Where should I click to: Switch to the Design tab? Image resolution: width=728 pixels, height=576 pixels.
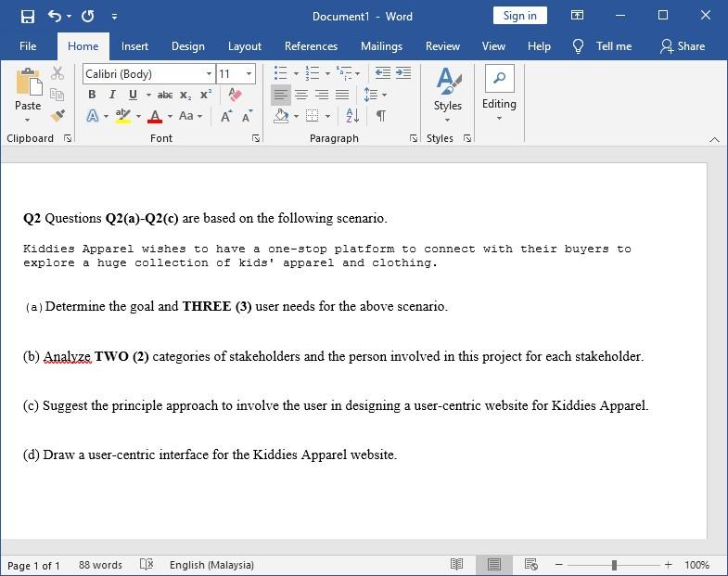point(188,46)
